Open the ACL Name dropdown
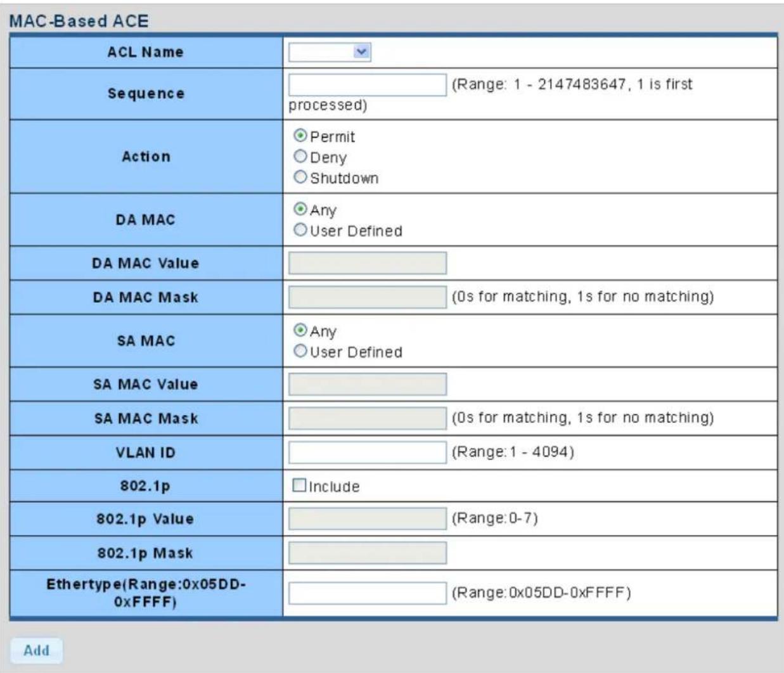 [x=330, y=52]
